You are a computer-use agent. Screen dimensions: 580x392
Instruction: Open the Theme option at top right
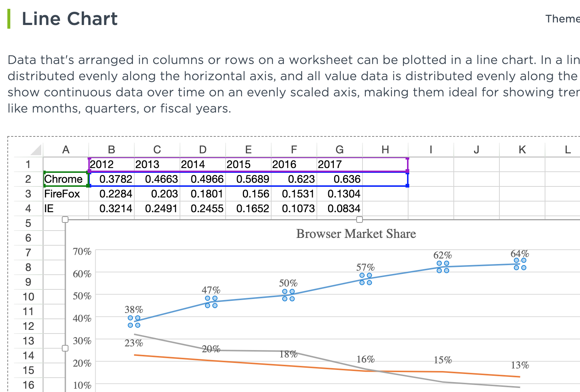tap(562, 19)
